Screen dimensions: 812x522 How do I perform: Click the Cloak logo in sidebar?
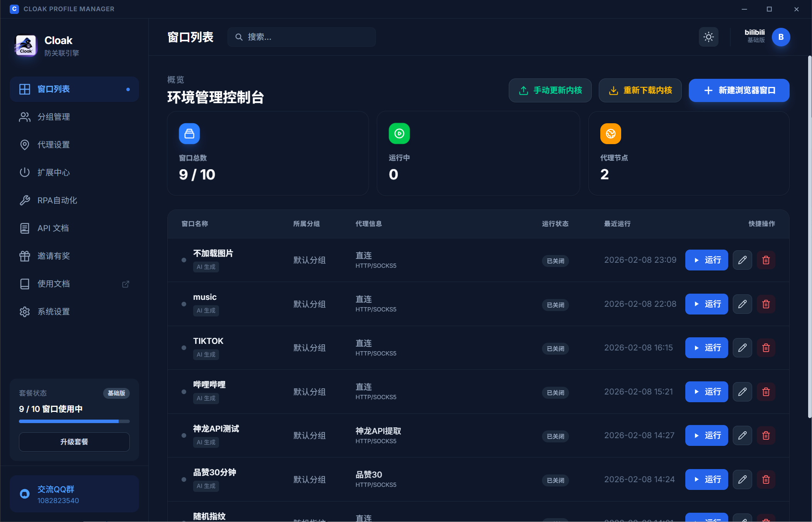(x=26, y=46)
